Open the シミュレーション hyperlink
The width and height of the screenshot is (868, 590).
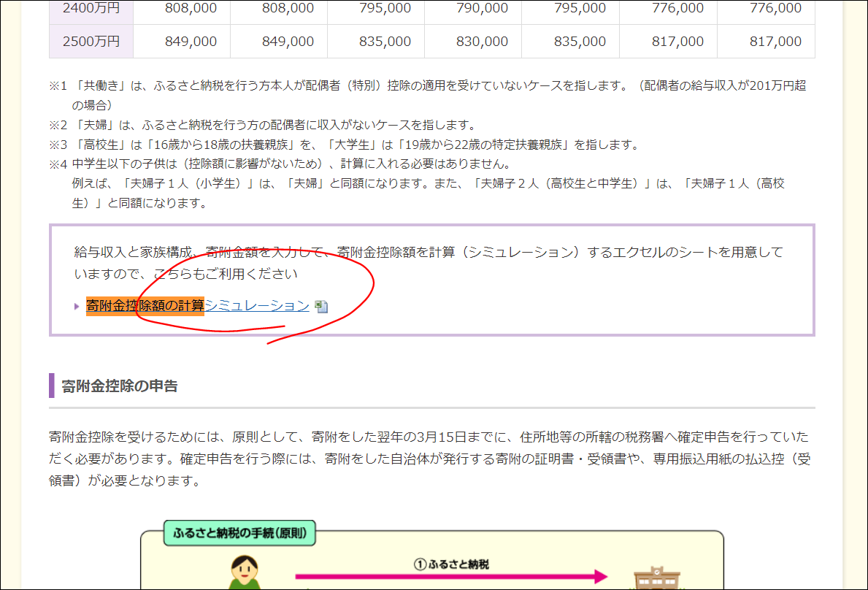(257, 306)
